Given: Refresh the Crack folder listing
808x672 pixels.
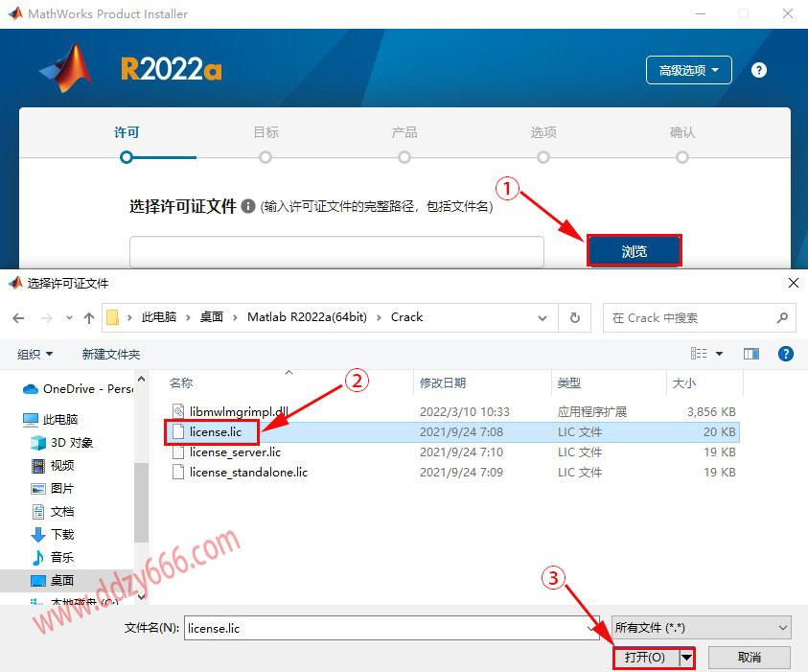Looking at the screenshot, I should (575, 317).
